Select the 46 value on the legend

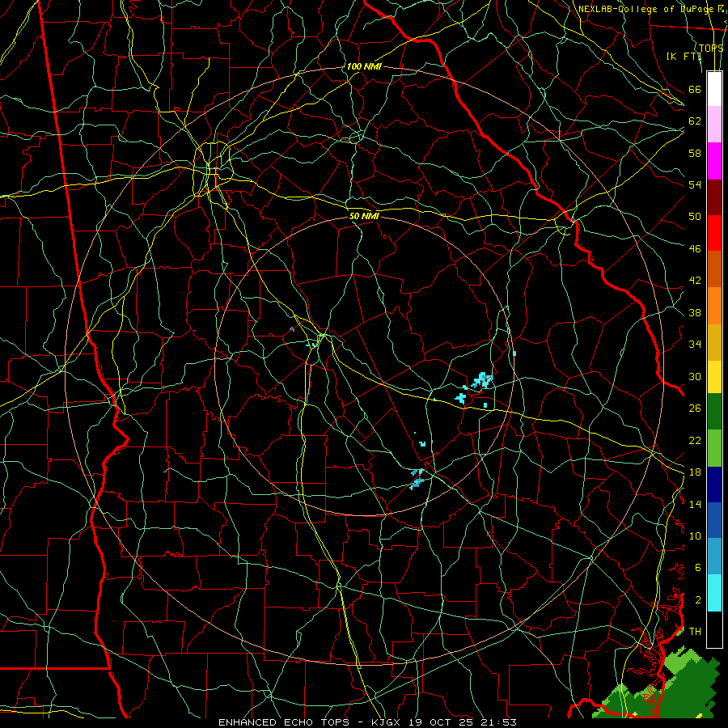click(695, 248)
